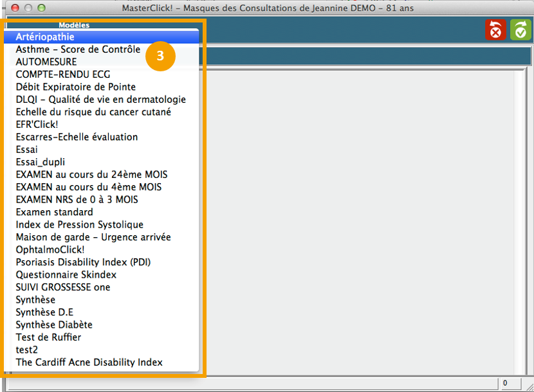The width and height of the screenshot is (534, 392).
Task: Choose Asthme – Score de Contrôle
Action: pyautogui.click(x=78, y=49)
